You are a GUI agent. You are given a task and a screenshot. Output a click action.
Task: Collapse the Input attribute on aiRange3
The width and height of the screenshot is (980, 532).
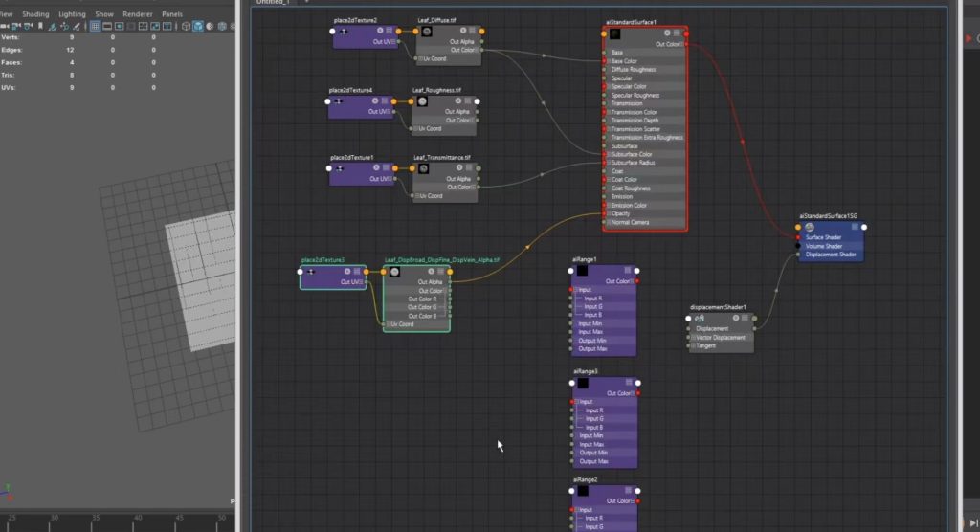coord(577,402)
